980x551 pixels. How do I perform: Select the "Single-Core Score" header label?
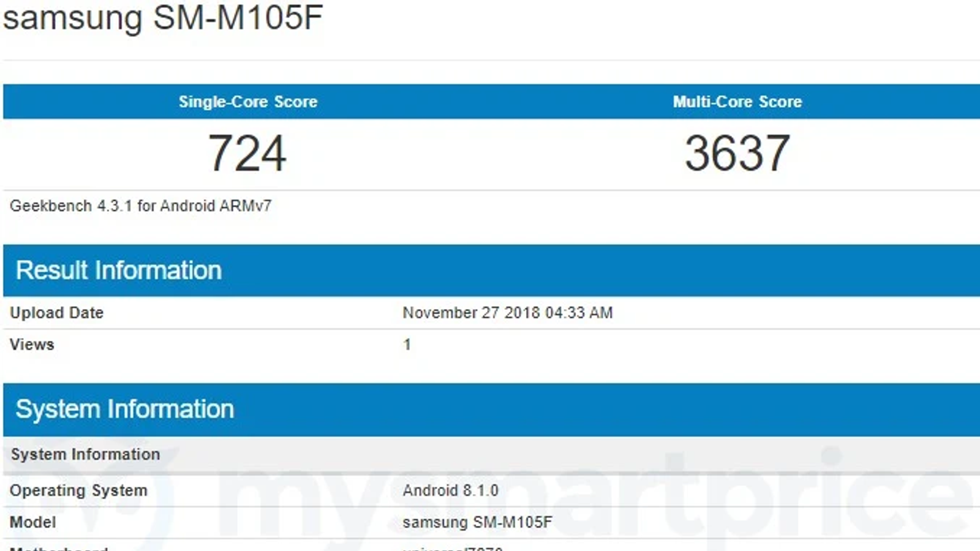(248, 102)
